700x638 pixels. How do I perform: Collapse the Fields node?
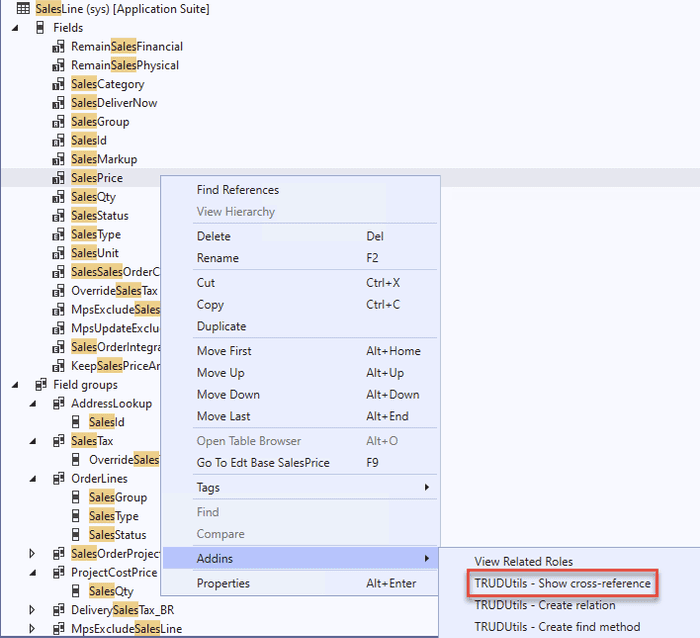(15, 28)
